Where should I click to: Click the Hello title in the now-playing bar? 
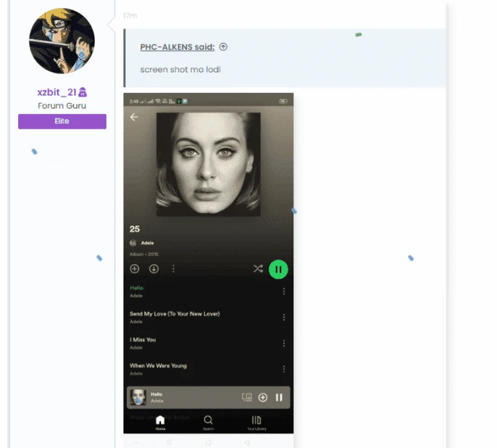pos(157,394)
